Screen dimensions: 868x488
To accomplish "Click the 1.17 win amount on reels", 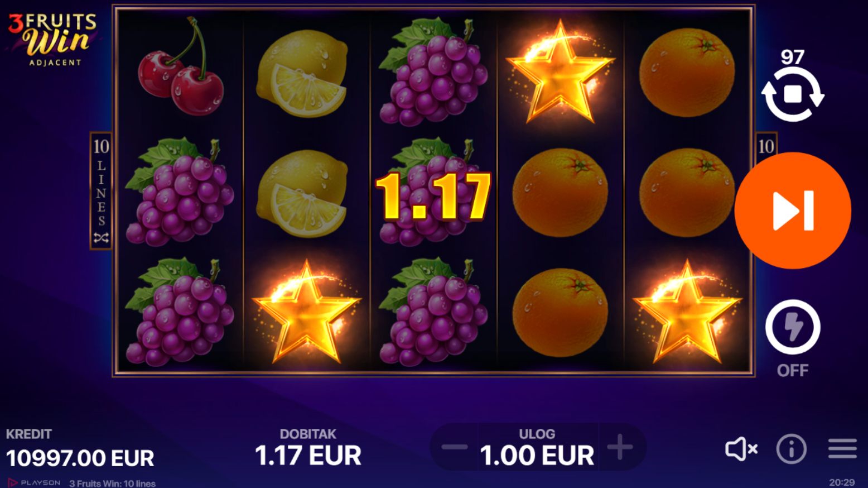I will click(433, 196).
